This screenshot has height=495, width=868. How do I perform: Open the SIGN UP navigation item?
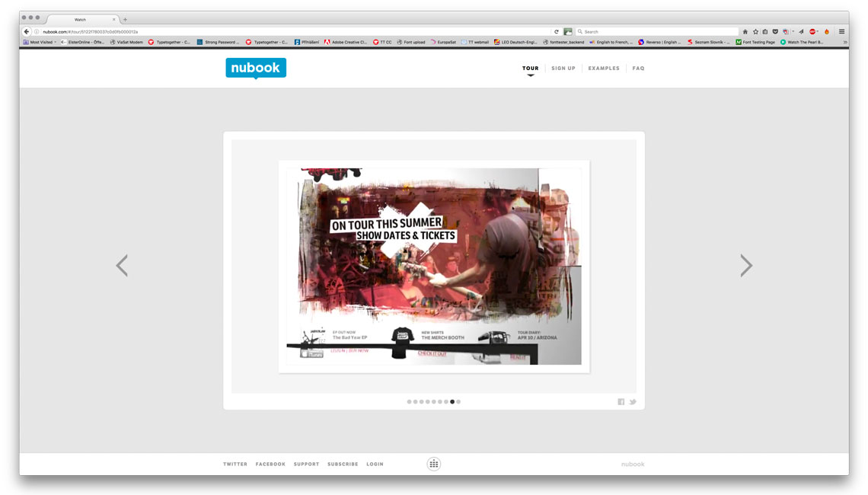(563, 68)
